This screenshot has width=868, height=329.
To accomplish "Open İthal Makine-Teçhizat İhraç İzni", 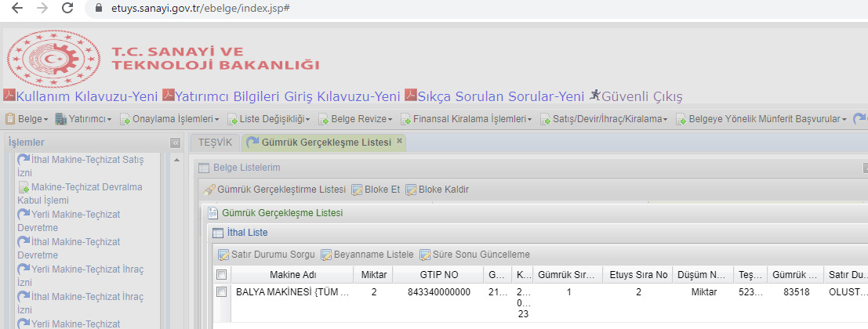I will click(80, 303).
